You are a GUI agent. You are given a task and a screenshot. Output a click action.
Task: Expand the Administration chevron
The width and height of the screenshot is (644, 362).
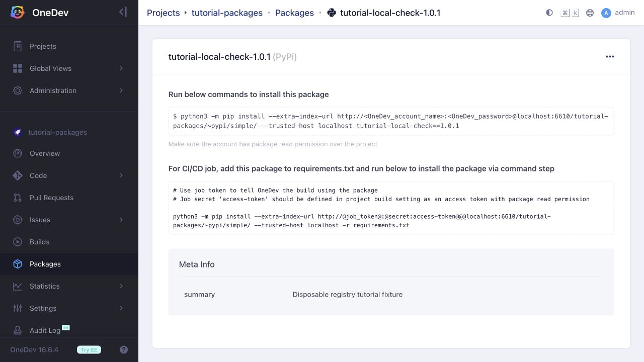pyautogui.click(x=121, y=90)
